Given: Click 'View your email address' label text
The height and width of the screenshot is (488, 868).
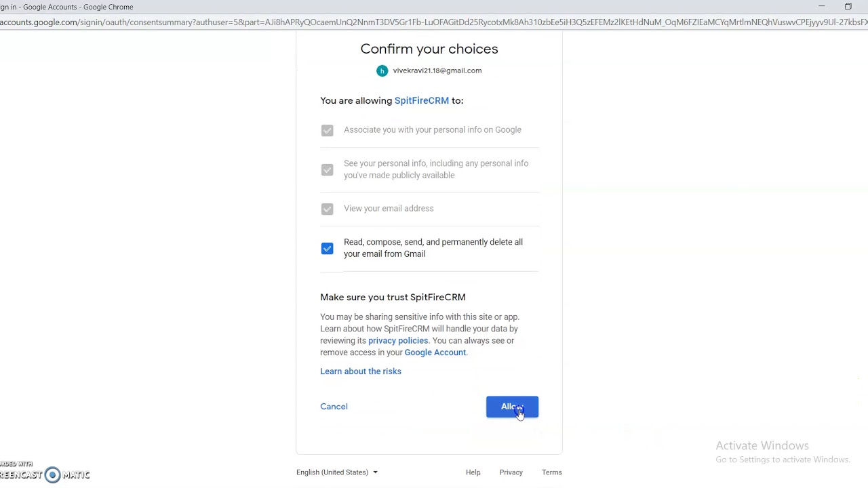Looking at the screenshot, I should tap(389, 209).
